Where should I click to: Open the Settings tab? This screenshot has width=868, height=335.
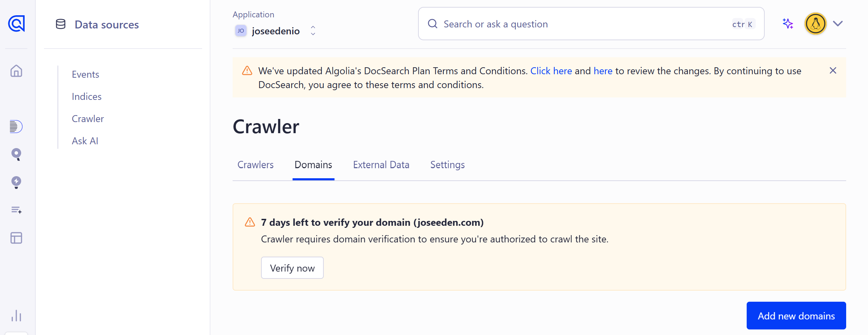click(447, 165)
